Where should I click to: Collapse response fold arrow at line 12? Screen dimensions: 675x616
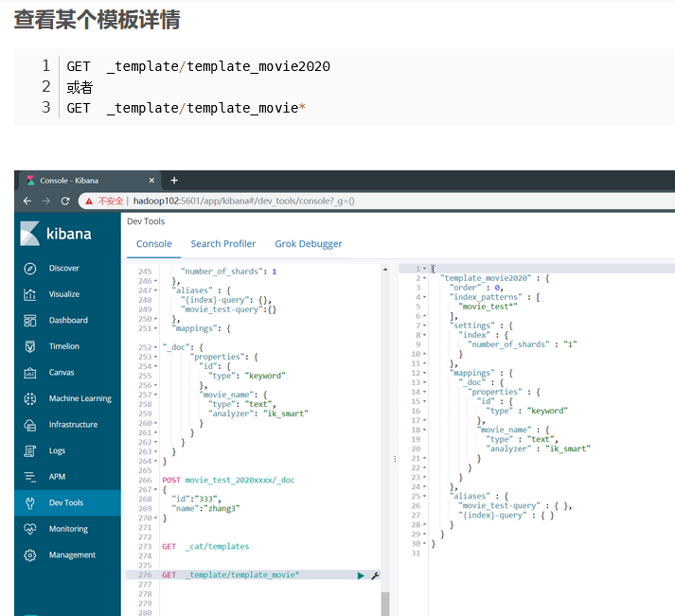point(424,374)
